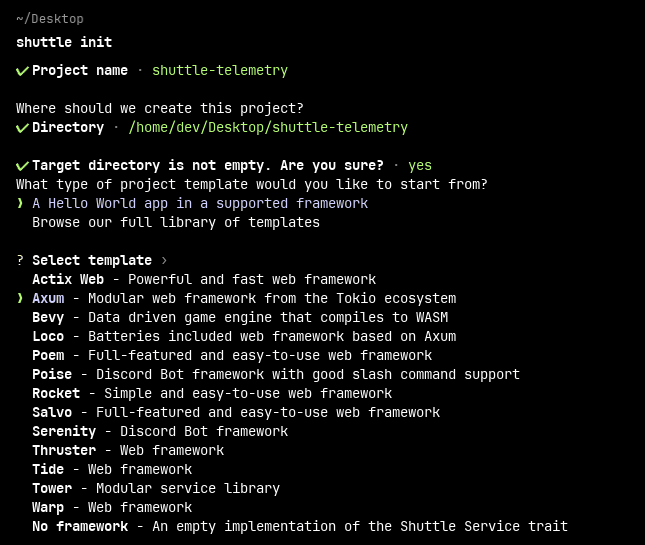645x545 pixels.
Task: Select the Loco framework template
Action: pos(48,336)
